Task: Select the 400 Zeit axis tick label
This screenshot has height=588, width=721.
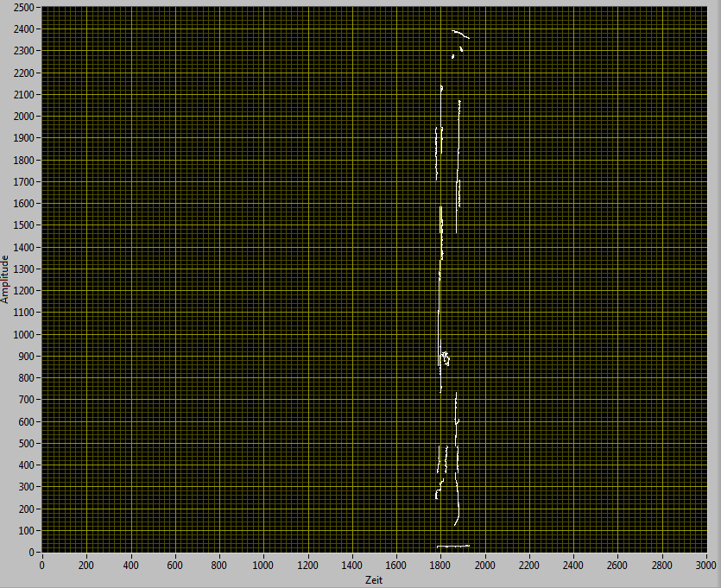Action: tap(130, 566)
